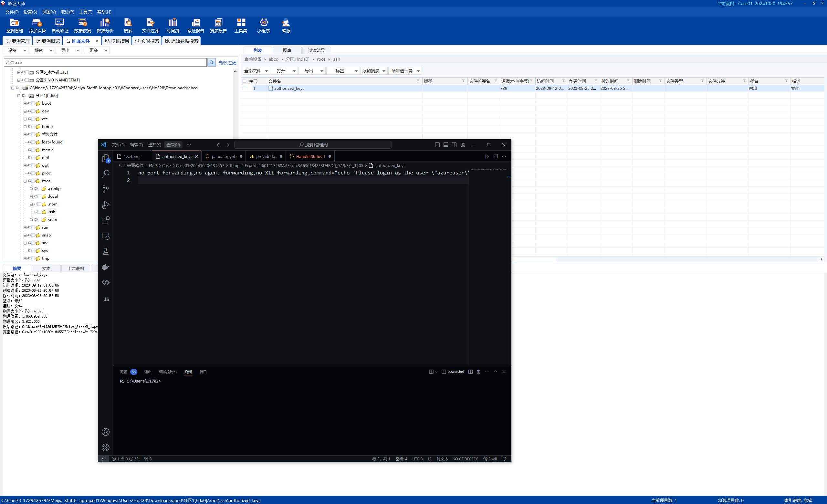Open 数据分析 tool
The height and width of the screenshot is (504, 827).
pyautogui.click(x=105, y=26)
